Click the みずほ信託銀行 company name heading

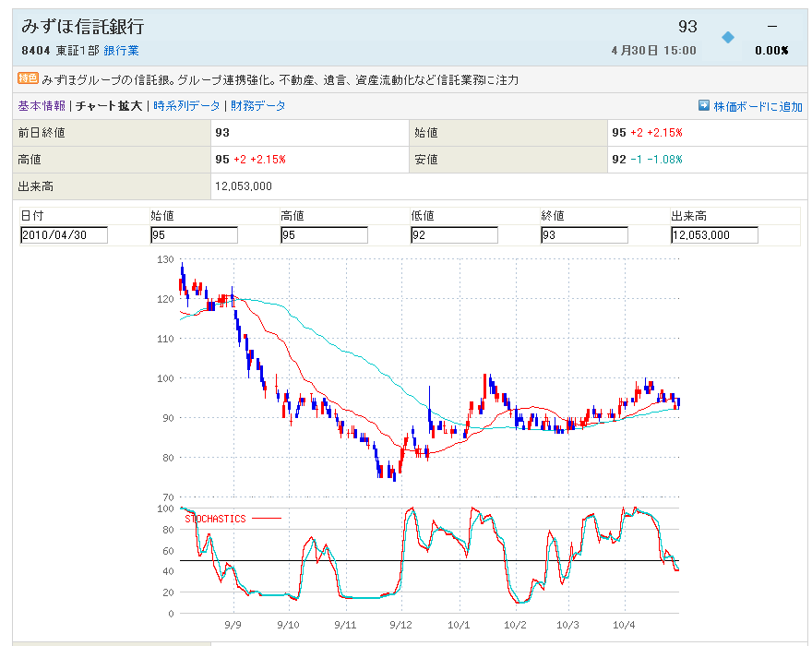[83, 27]
